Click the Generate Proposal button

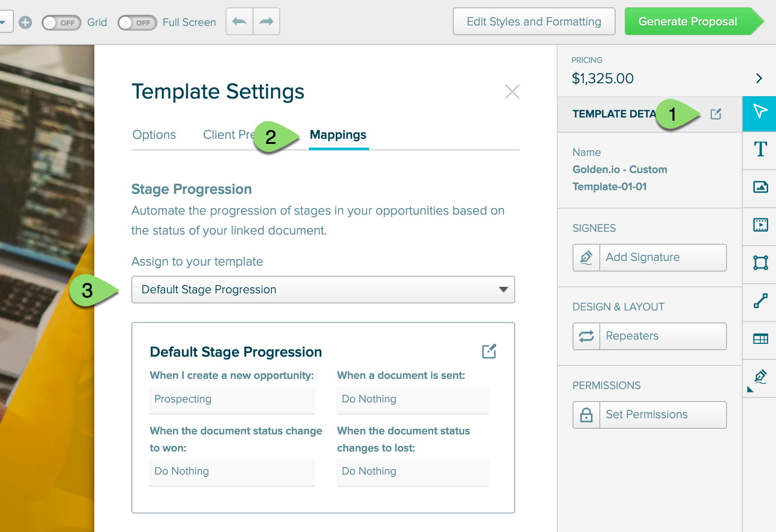point(688,22)
